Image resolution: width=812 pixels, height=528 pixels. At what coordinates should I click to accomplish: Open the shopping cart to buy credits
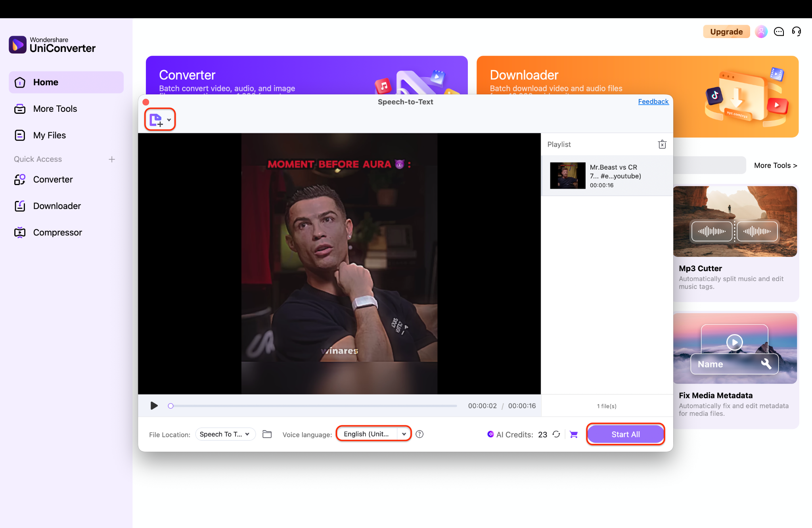[573, 434]
